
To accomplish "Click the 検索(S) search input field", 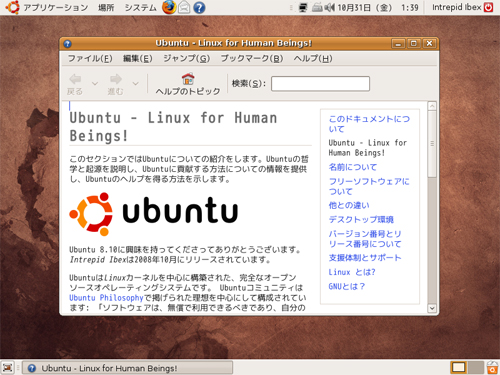I will 320,83.
